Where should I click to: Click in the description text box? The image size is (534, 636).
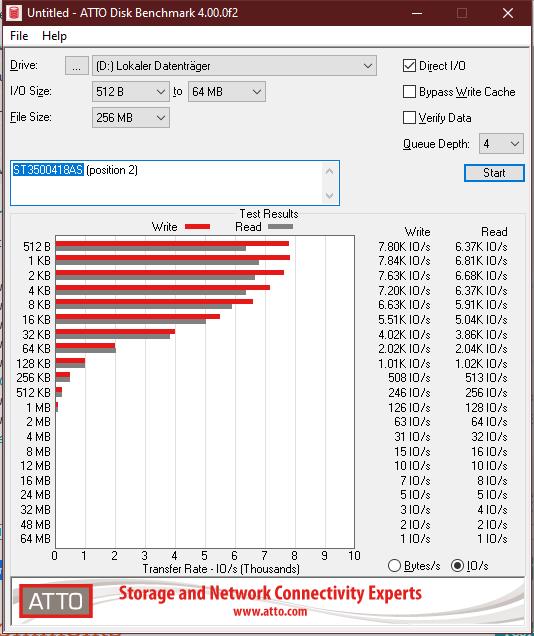[175, 183]
